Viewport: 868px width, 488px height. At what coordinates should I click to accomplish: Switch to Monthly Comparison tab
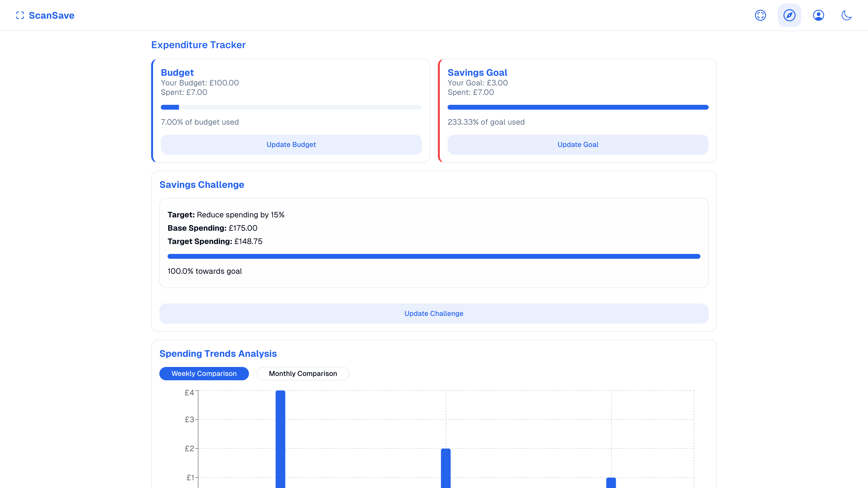[x=302, y=374]
